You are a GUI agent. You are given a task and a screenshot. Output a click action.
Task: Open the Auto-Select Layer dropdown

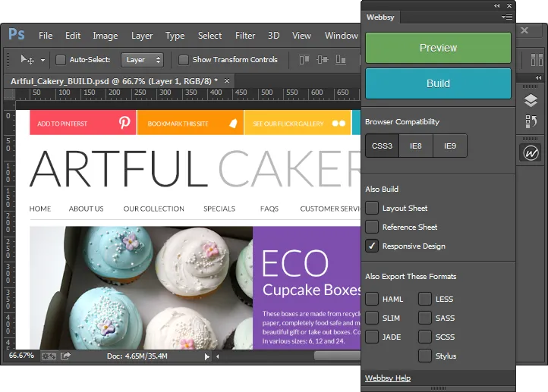pos(143,60)
